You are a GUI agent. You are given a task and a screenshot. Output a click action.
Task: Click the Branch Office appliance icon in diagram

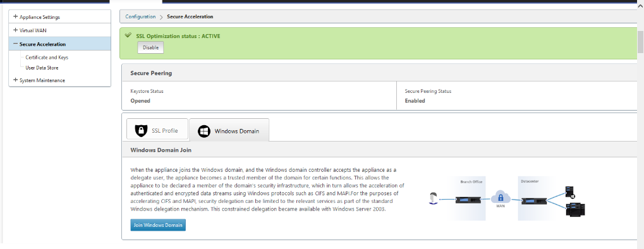(468, 200)
